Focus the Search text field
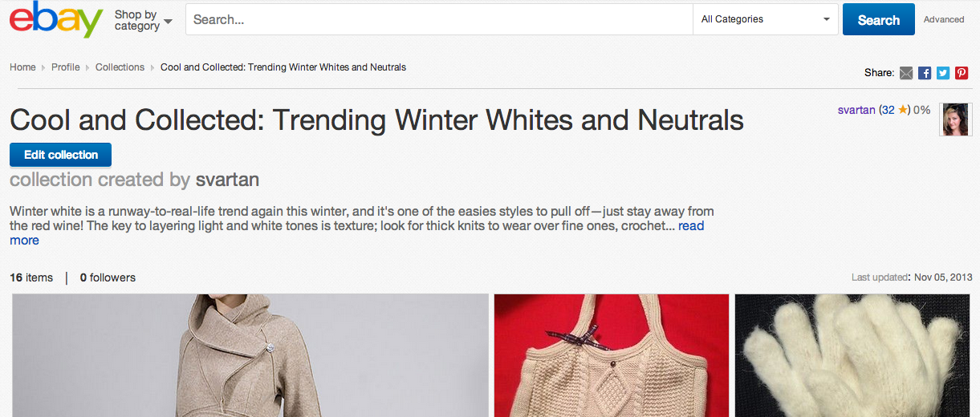This screenshot has width=980, height=417. [439, 19]
